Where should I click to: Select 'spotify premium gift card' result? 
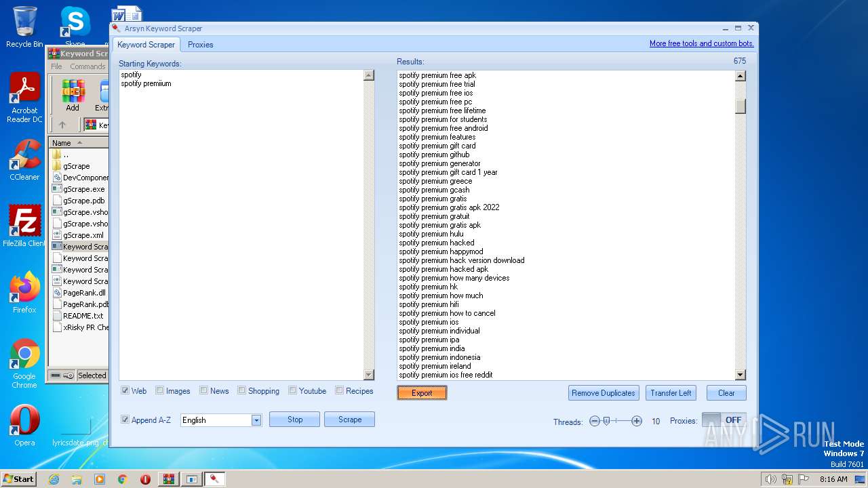pyautogui.click(x=437, y=146)
